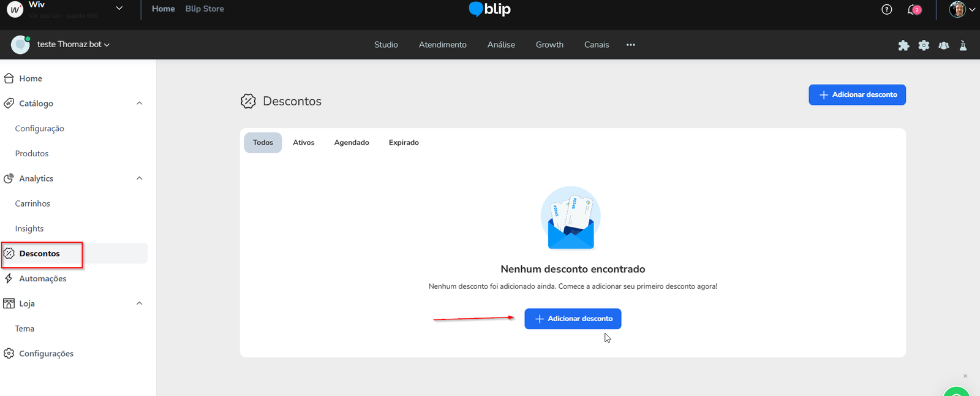Viewport: 980px width, 396px height.
Task: Open the more options ellipsis menu
Action: (630, 45)
